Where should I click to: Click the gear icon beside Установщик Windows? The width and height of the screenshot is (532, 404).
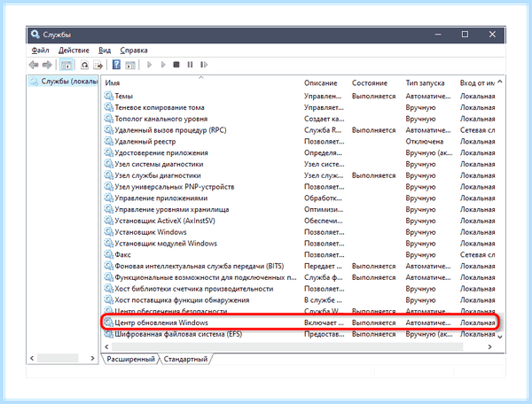tap(108, 232)
